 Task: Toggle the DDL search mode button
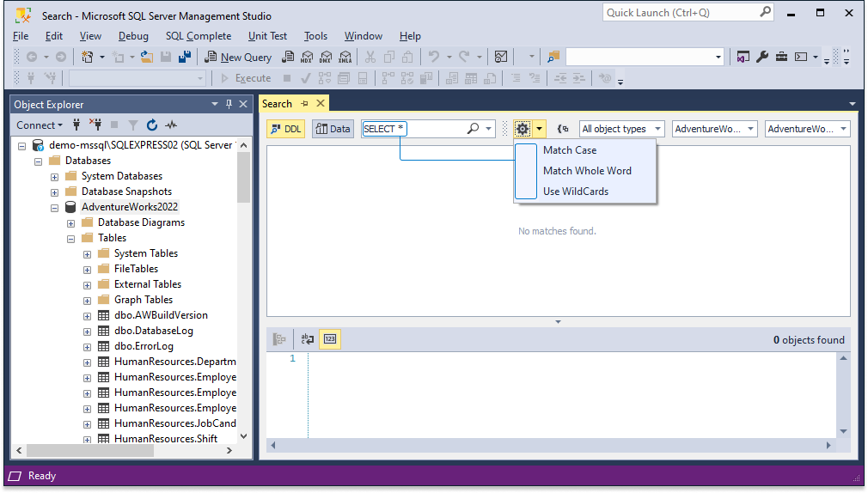click(x=285, y=129)
